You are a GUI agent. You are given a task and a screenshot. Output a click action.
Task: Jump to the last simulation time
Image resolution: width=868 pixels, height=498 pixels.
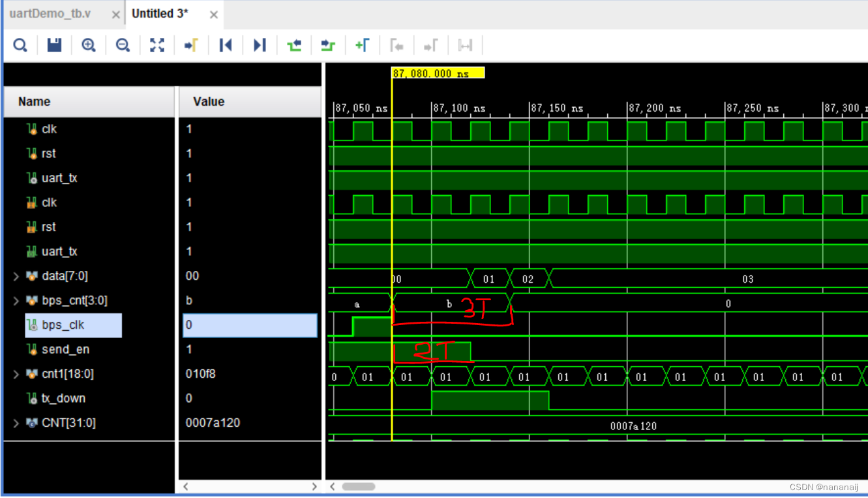pyautogui.click(x=260, y=45)
